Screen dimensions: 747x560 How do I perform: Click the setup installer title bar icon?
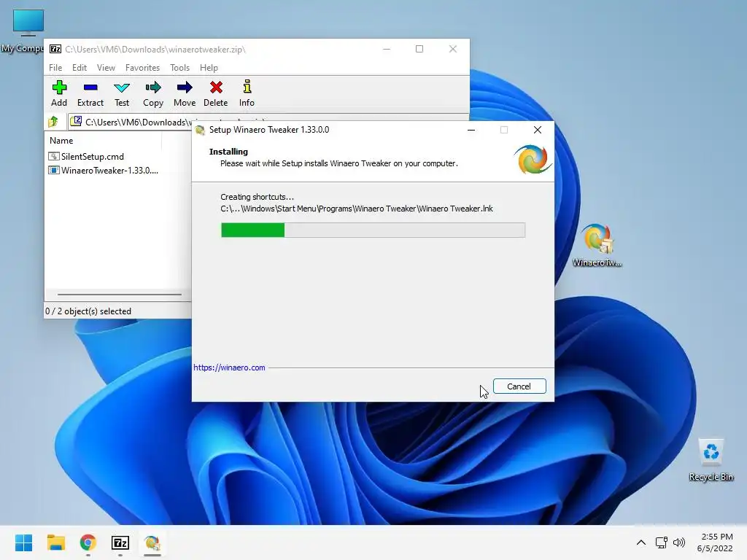point(200,130)
